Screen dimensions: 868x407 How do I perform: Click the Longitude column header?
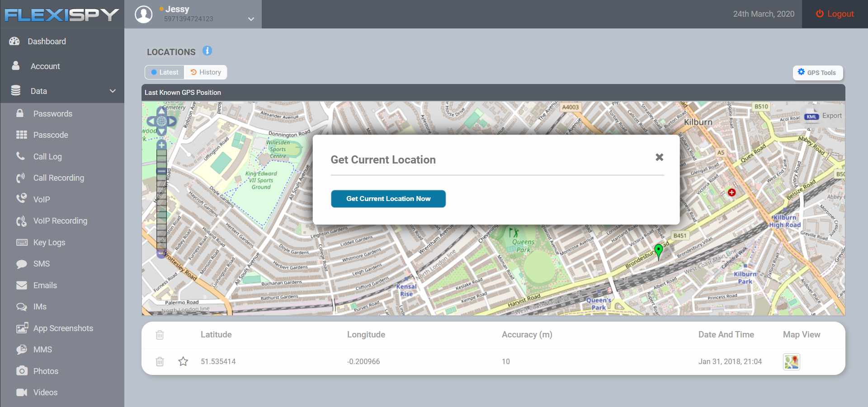(366, 335)
